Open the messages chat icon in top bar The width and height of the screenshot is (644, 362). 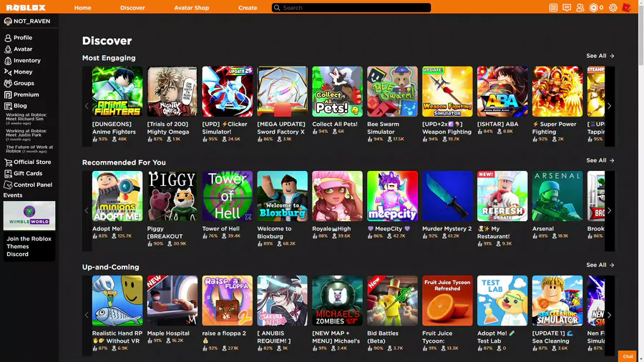[x=567, y=7]
